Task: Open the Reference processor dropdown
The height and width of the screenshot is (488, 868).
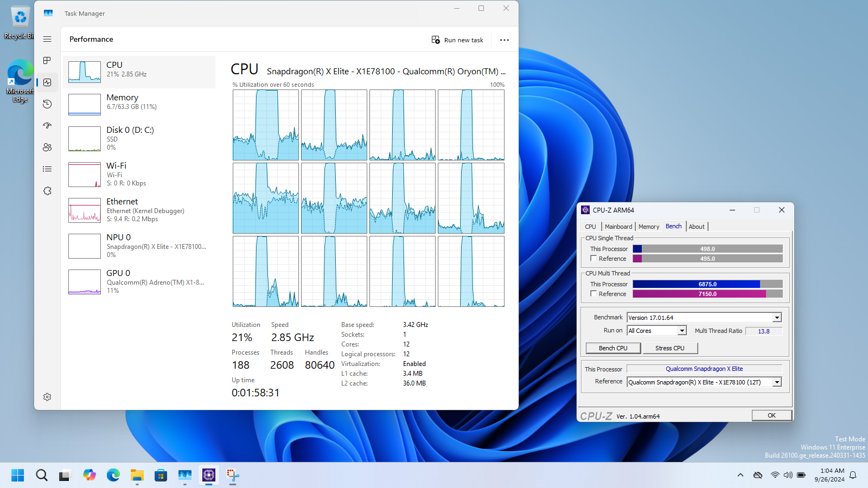Action: tap(777, 382)
